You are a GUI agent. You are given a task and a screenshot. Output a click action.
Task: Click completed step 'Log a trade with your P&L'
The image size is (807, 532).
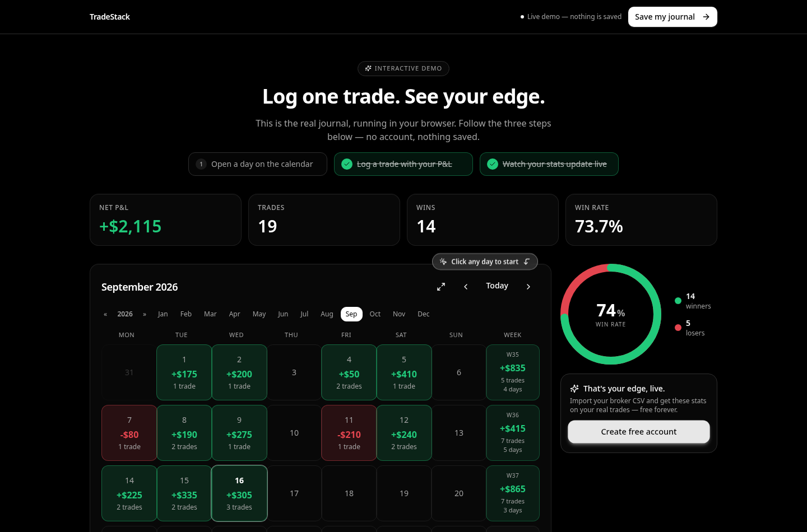point(403,164)
